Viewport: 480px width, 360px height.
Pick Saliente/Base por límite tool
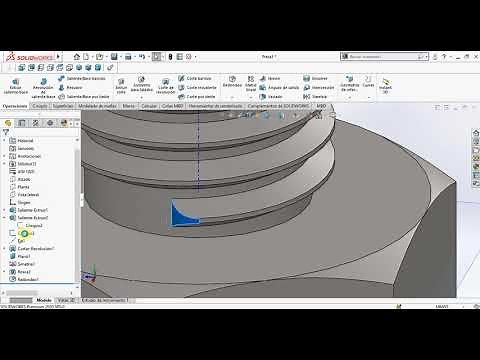[84, 97]
